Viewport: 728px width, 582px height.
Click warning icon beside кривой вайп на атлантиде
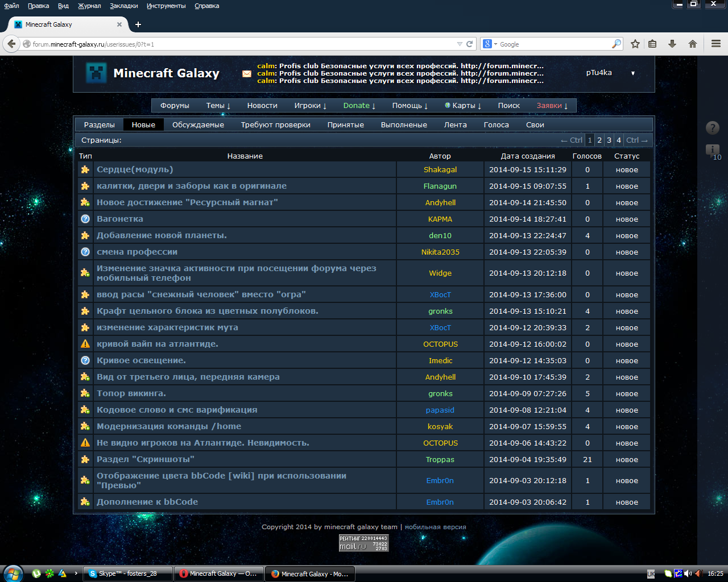tap(85, 344)
